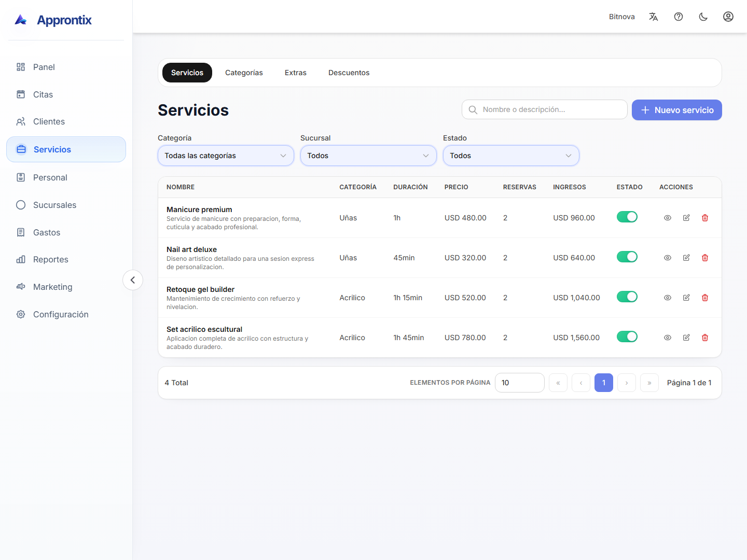Viewport: 747px width, 560px height.
Task: Open the Categoría dropdown
Action: (226, 156)
